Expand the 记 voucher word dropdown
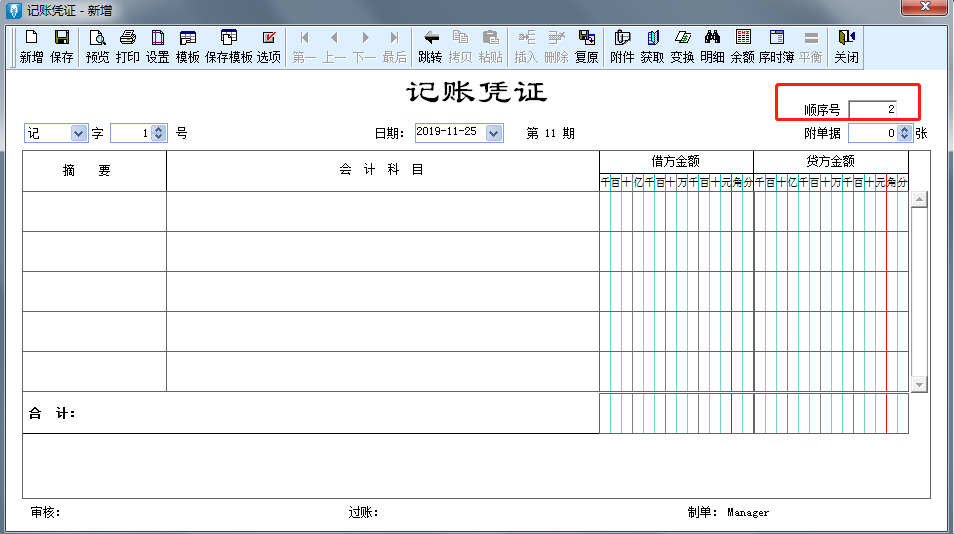The height and width of the screenshot is (534, 954). click(x=78, y=133)
